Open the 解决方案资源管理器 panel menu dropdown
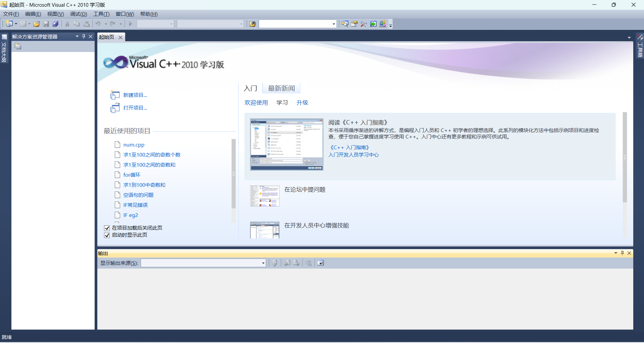Screen dimensions: 644x343 tap(77, 36)
